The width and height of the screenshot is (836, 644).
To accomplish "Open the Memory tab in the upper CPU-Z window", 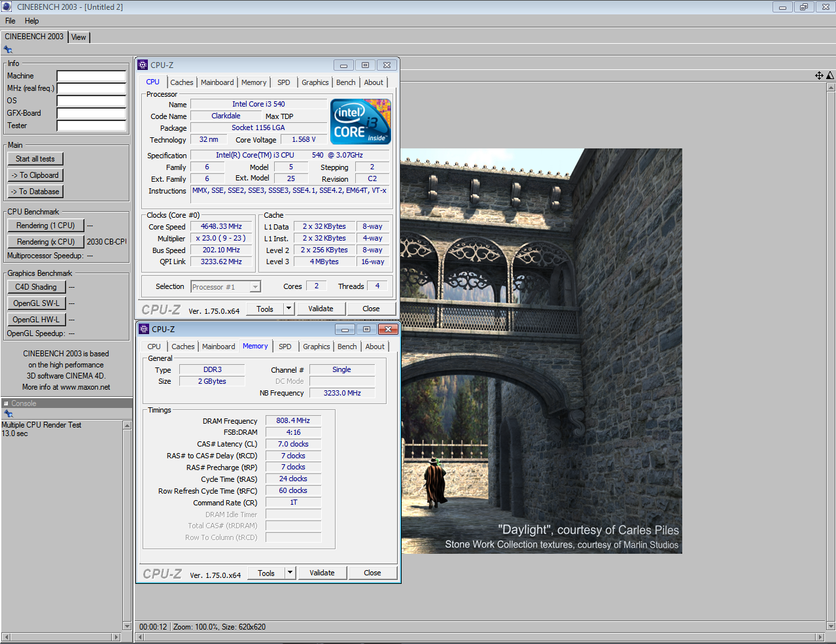I will click(x=254, y=82).
